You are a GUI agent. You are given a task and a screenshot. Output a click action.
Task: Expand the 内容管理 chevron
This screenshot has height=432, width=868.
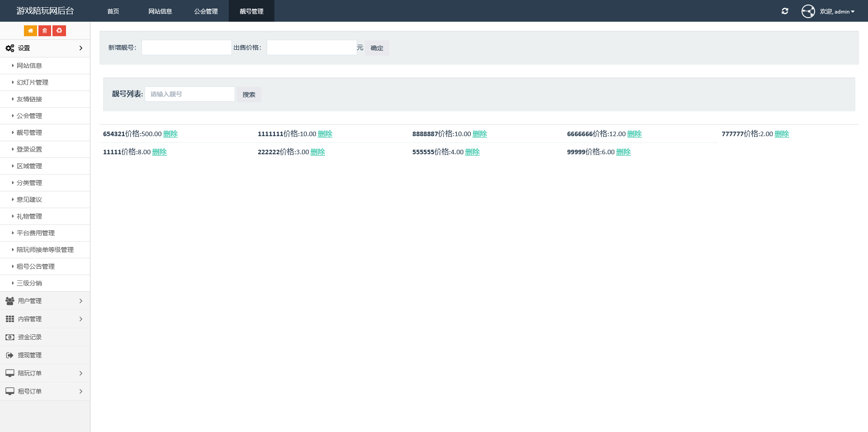point(81,319)
